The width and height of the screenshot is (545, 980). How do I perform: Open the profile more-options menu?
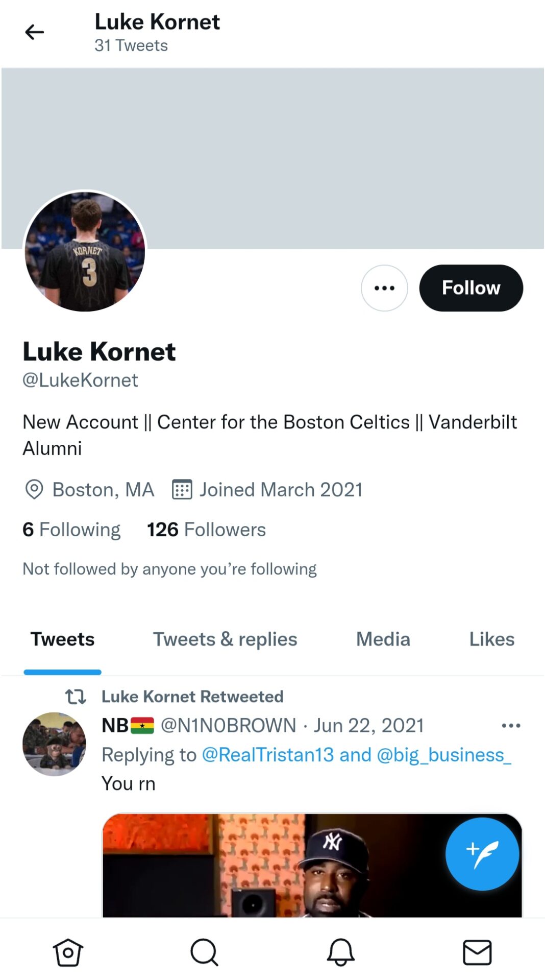[x=384, y=288]
